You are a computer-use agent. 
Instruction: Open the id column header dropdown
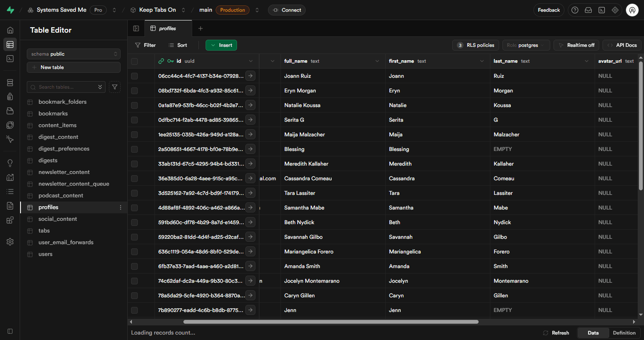(x=251, y=61)
